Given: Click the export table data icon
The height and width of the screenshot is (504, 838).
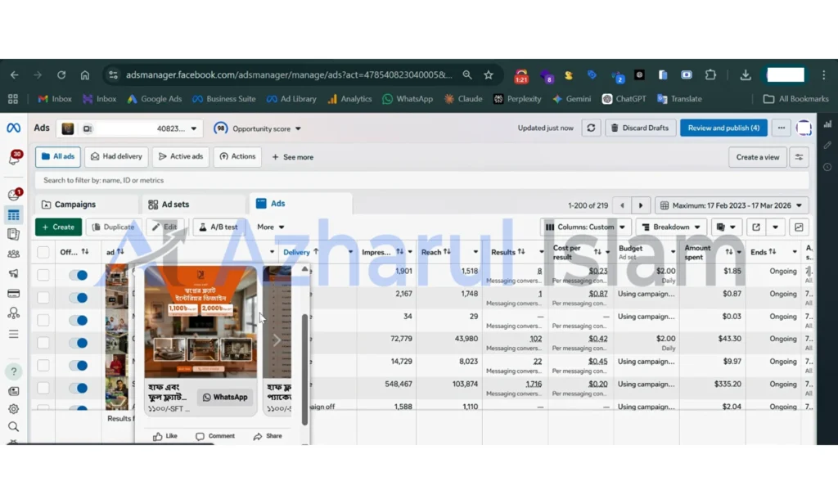Looking at the screenshot, I should (756, 227).
